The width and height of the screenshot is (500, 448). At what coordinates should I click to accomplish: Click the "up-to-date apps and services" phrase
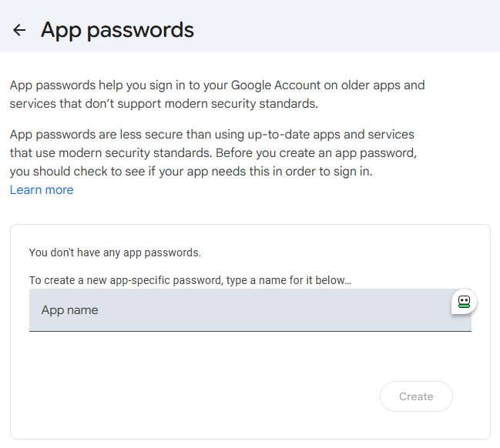click(333, 135)
